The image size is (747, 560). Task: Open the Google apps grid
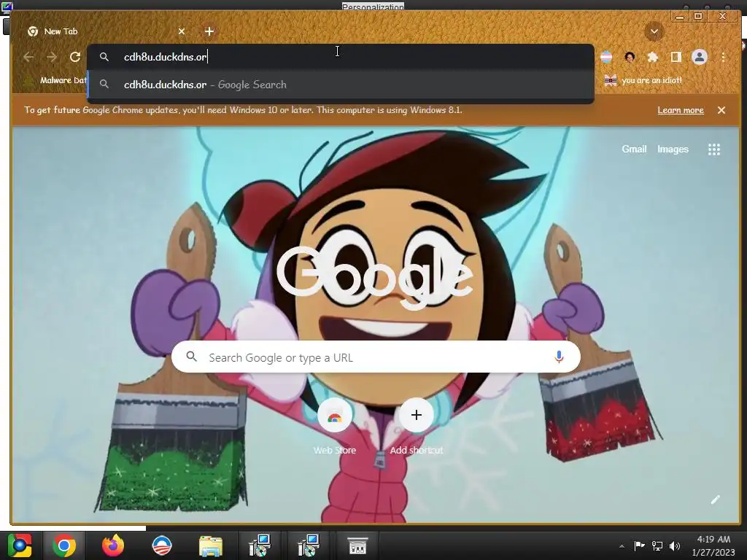[713, 149]
